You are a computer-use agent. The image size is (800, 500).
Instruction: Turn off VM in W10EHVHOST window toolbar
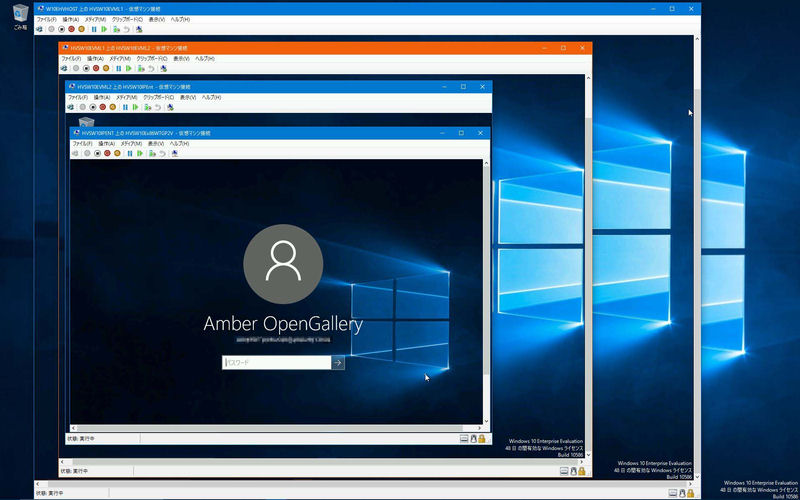(61, 29)
